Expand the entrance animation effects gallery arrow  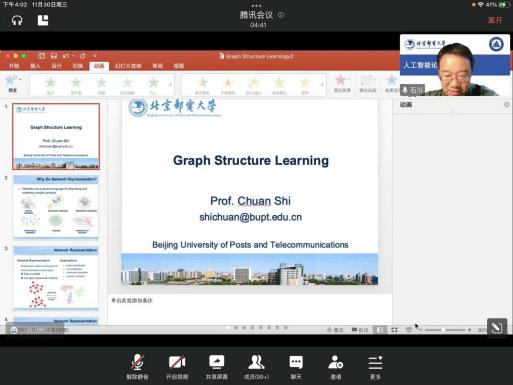pos(171,85)
